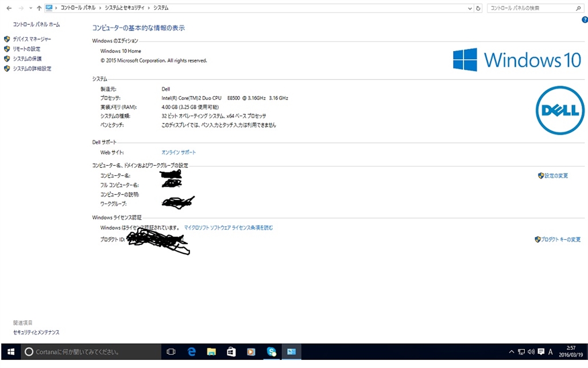Click shield icon beside リモートの設定

click(x=7, y=49)
